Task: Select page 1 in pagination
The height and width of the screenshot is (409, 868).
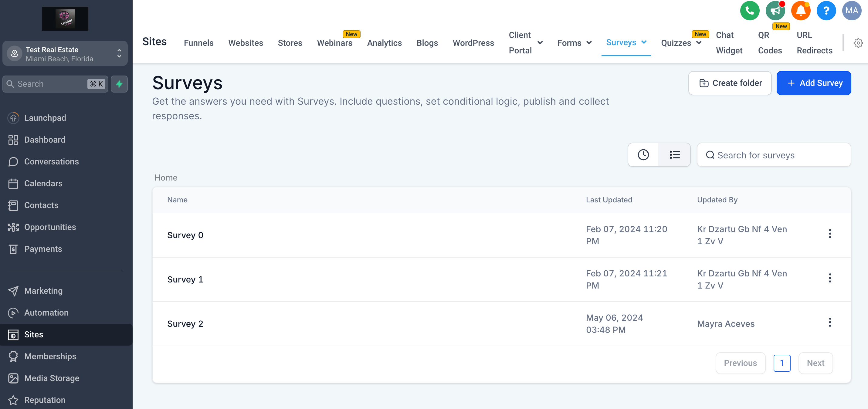Action: tap(782, 363)
